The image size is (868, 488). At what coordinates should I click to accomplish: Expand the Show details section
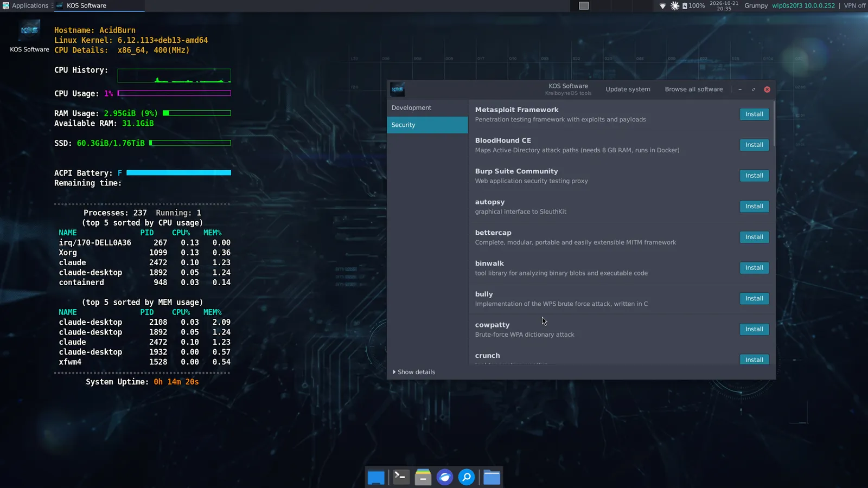pyautogui.click(x=414, y=372)
